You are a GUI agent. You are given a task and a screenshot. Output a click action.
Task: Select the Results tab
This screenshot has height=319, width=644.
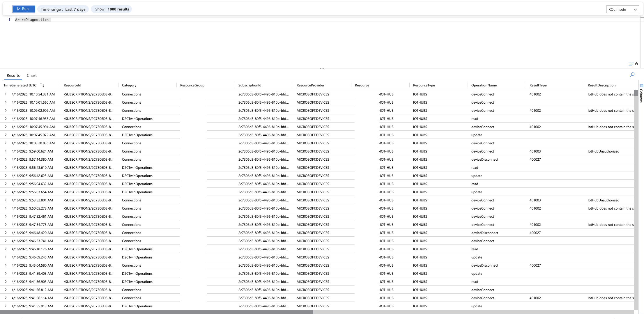click(x=13, y=75)
